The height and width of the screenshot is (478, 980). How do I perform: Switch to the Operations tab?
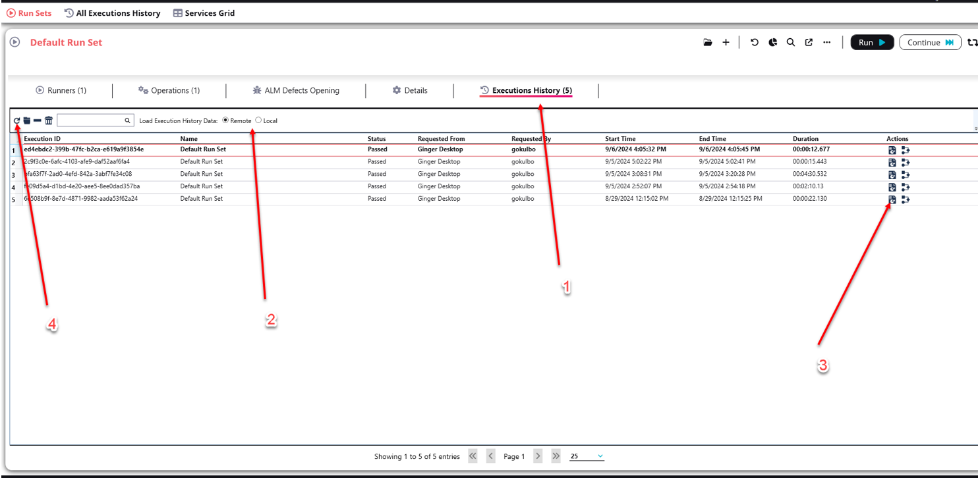[x=169, y=90]
